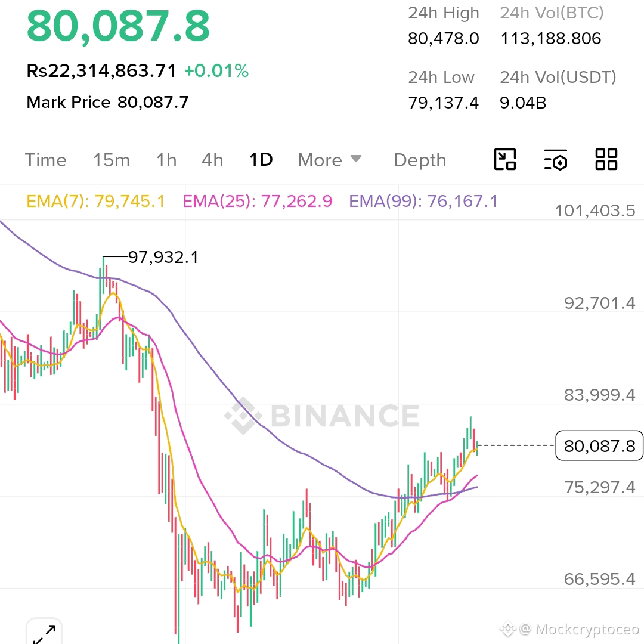Tap the large 80,087.8 last price
The image size is (644, 644).
[118, 26]
